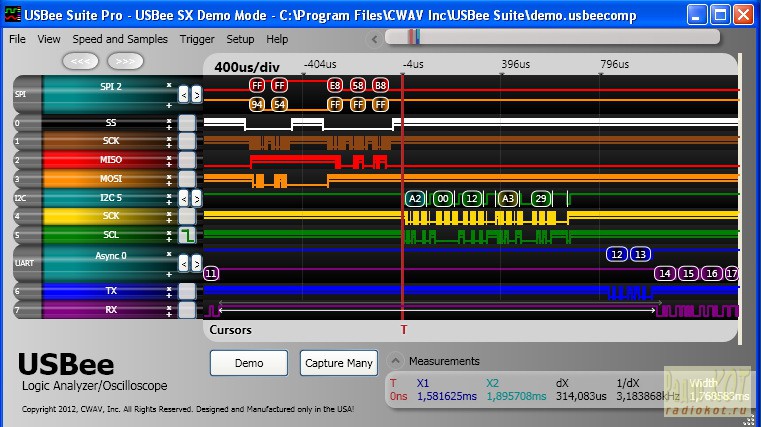This screenshot has width=761, height=427.
Task: Toggle the trigger setting box for MISO
Action: pyautogui.click(x=187, y=160)
